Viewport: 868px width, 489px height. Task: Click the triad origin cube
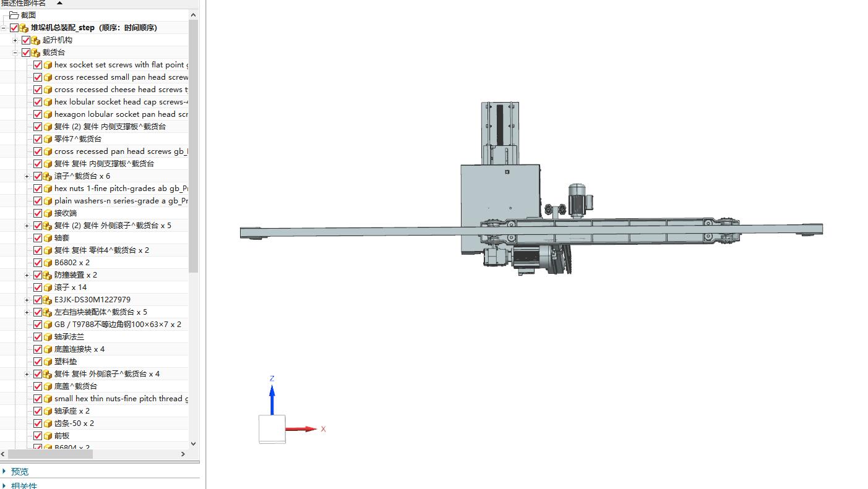point(272,428)
